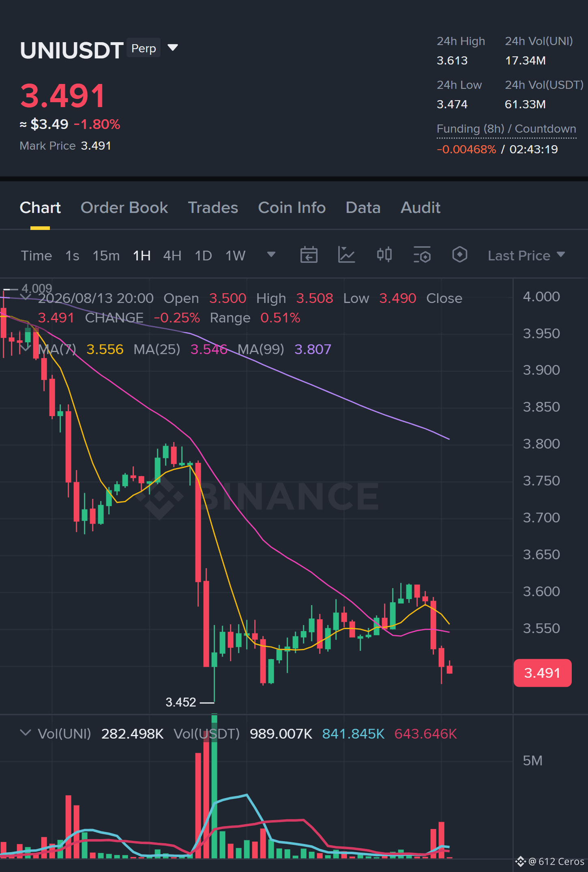Click the 24h High value 3.613
Image resolution: width=588 pixels, height=872 pixels.
tap(452, 60)
